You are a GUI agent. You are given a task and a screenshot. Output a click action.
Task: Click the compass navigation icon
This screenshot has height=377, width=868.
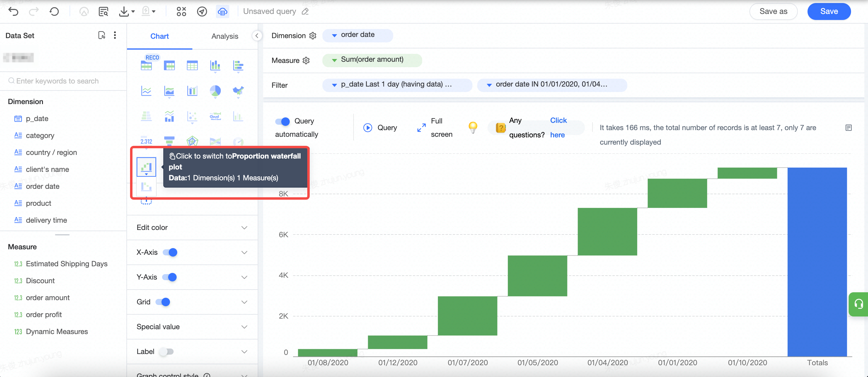coord(202,11)
